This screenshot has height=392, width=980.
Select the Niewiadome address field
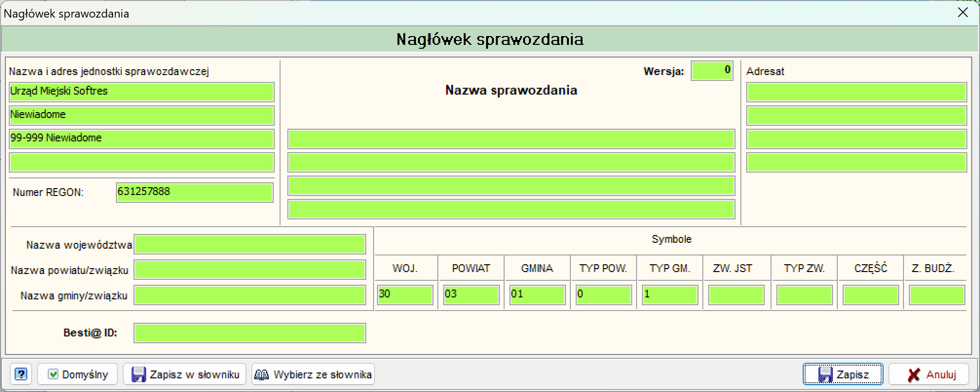pyautogui.click(x=141, y=115)
